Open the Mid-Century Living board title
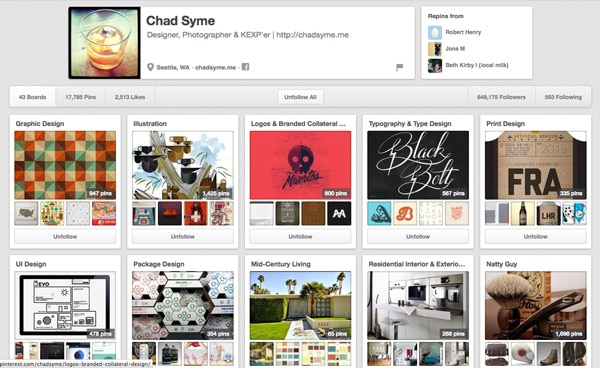600x368 pixels. click(x=281, y=264)
